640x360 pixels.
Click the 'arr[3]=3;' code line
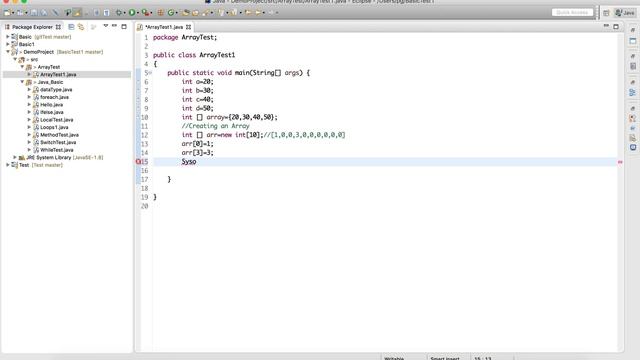(x=198, y=153)
